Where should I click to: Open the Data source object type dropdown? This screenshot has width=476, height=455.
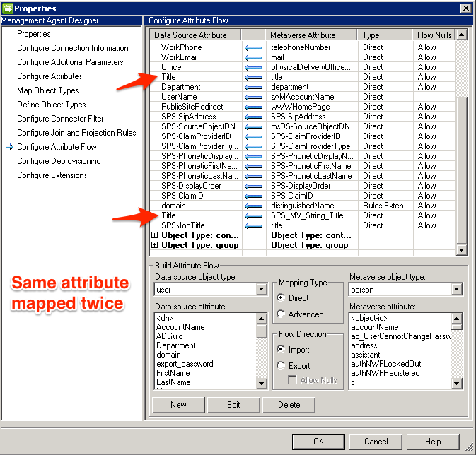pos(261,290)
